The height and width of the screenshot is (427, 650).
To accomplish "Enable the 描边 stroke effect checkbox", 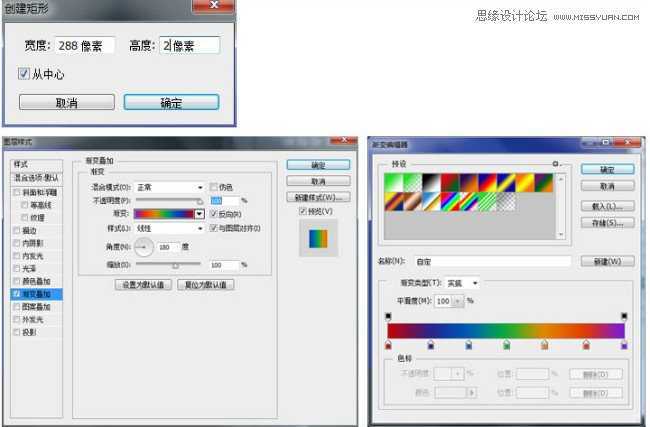I will point(17,230).
